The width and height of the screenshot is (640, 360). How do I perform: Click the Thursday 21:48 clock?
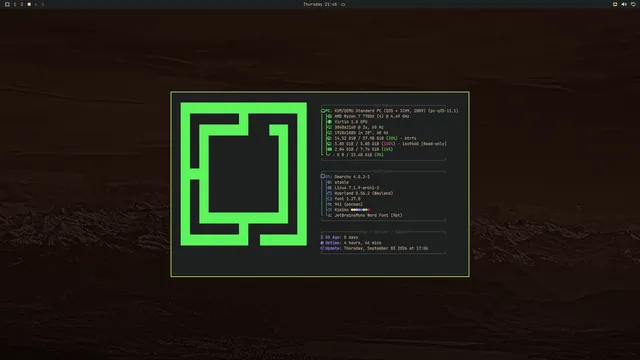[320, 4]
